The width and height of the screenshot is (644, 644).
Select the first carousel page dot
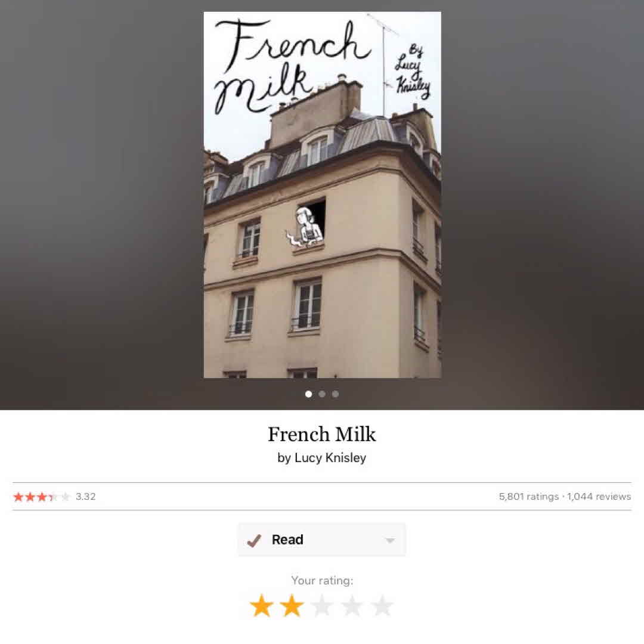(x=309, y=394)
